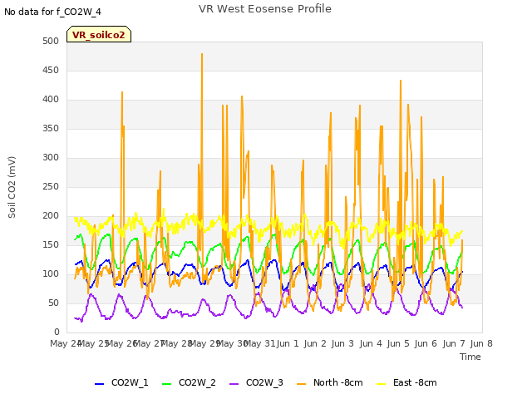Screen dimensions: 532x399
Task: Click the Jun 7 x-axis date label
Action: coord(454,343)
